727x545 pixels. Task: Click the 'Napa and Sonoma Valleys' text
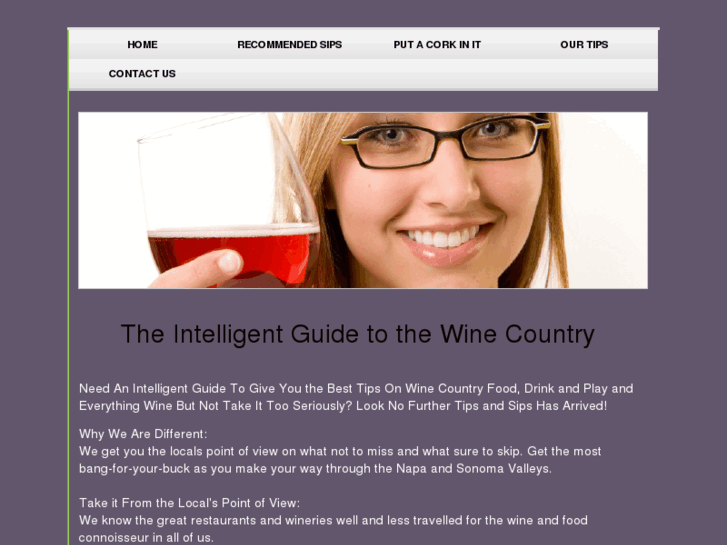474,469
